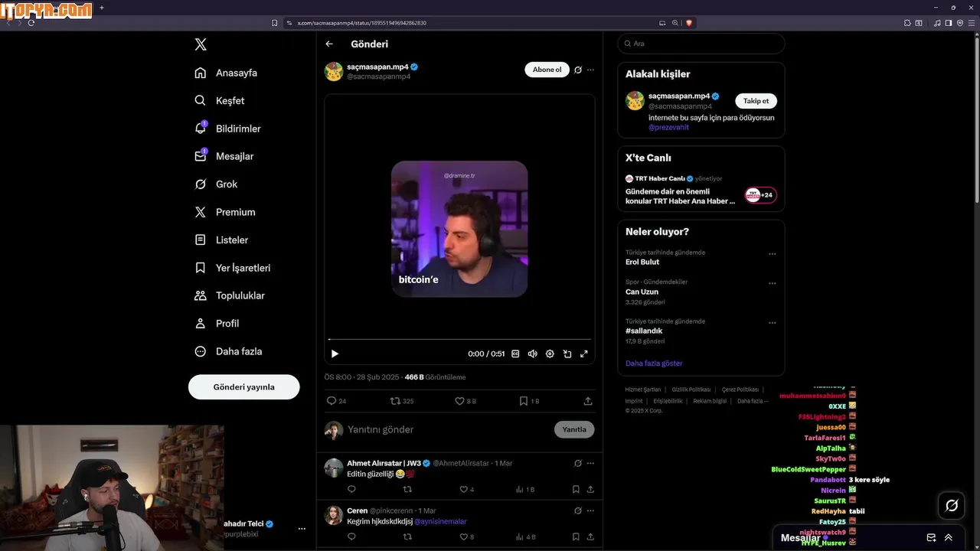Open the account switcher three-dot menu
The image size is (980, 551).
(302, 529)
